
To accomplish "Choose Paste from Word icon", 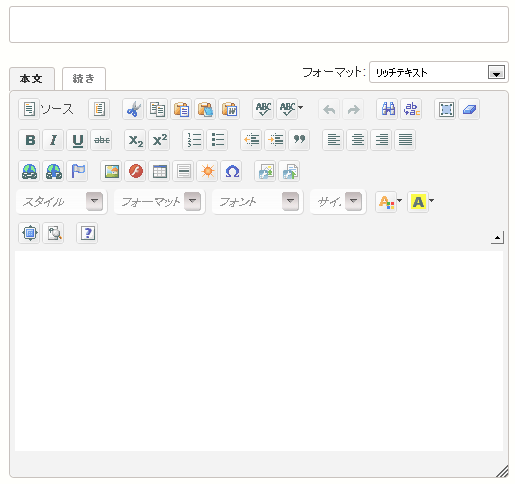I will 229,109.
